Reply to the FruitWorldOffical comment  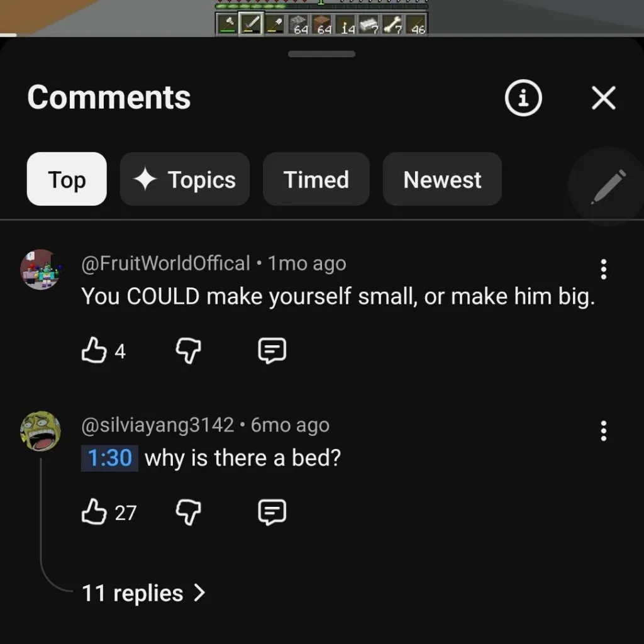pyautogui.click(x=272, y=350)
